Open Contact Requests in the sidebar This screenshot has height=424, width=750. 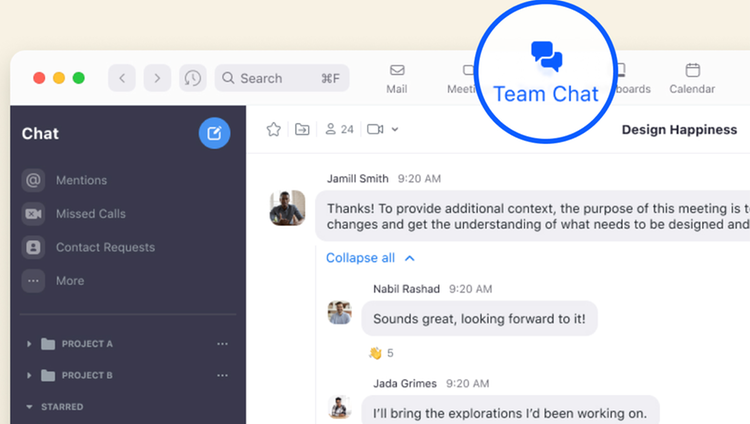[88, 247]
